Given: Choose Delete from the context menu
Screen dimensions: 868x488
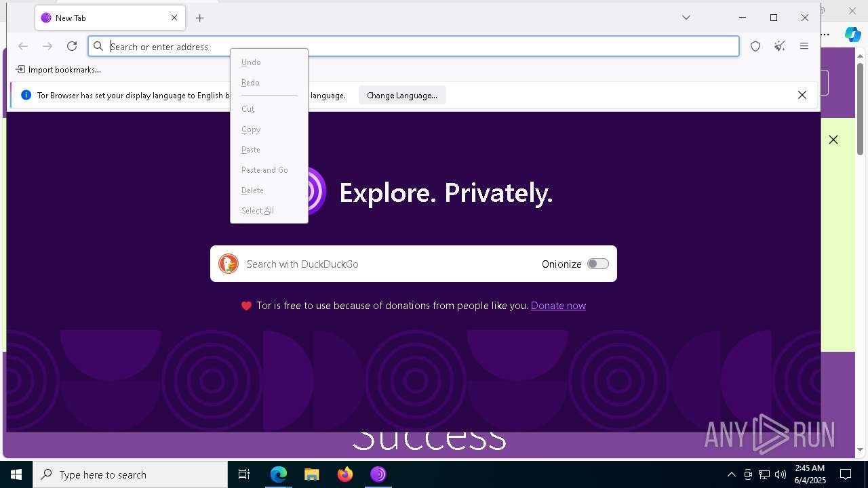Looking at the screenshot, I should 269,190.
